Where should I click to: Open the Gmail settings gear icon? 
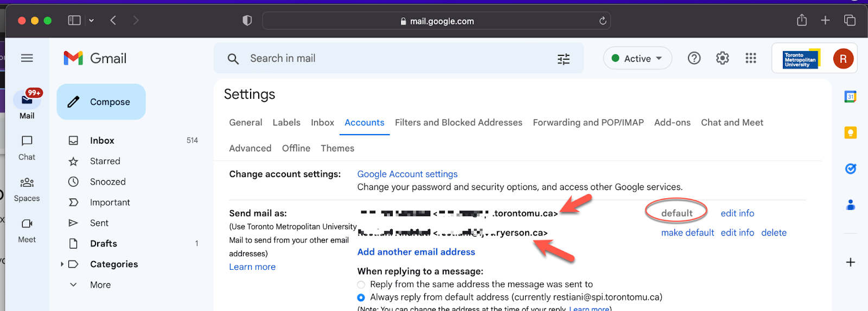point(722,58)
